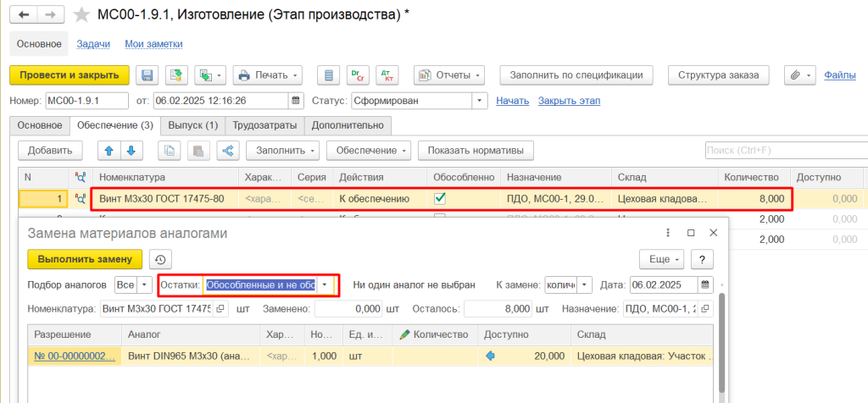Image resolution: width=868 pixels, height=403 pixels.
Task: Click the analog icon in row 1
Action: pos(81,199)
